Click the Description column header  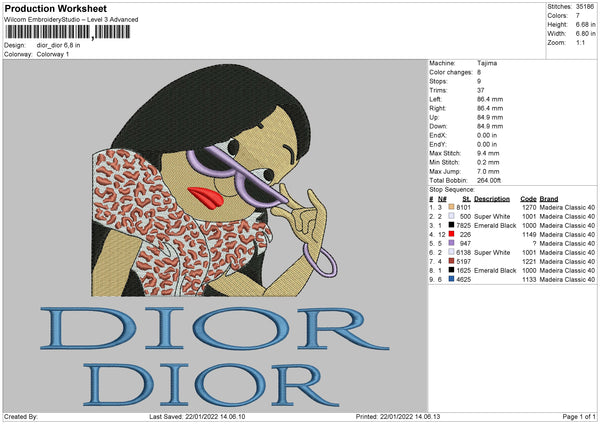click(492, 199)
